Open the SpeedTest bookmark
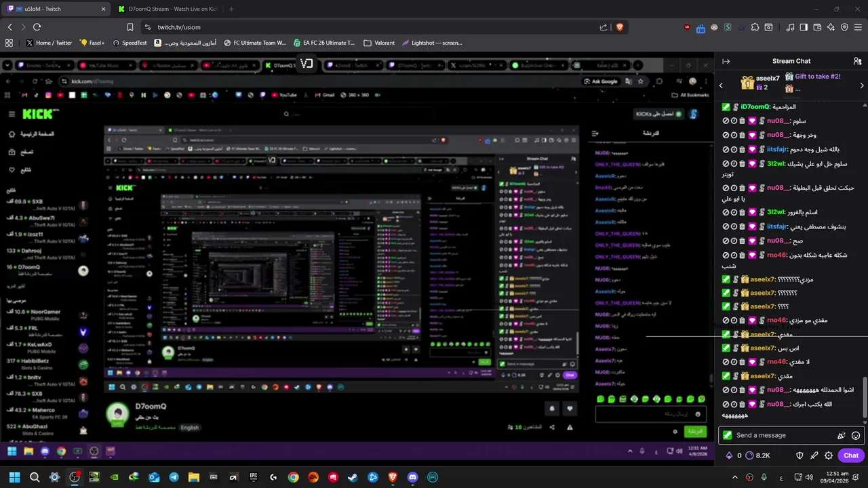The height and width of the screenshot is (488, 868). pyautogui.click(x=130, y=43)
